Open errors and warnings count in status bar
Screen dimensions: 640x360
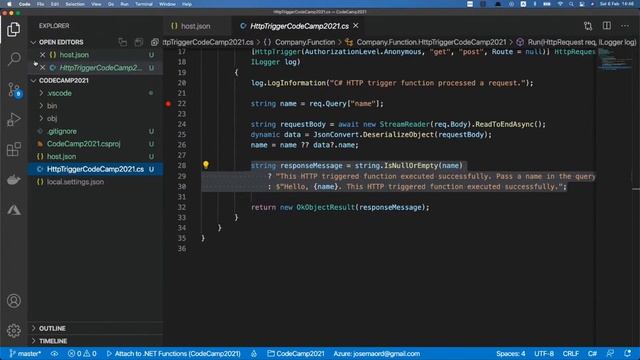(x=82, y=353)
